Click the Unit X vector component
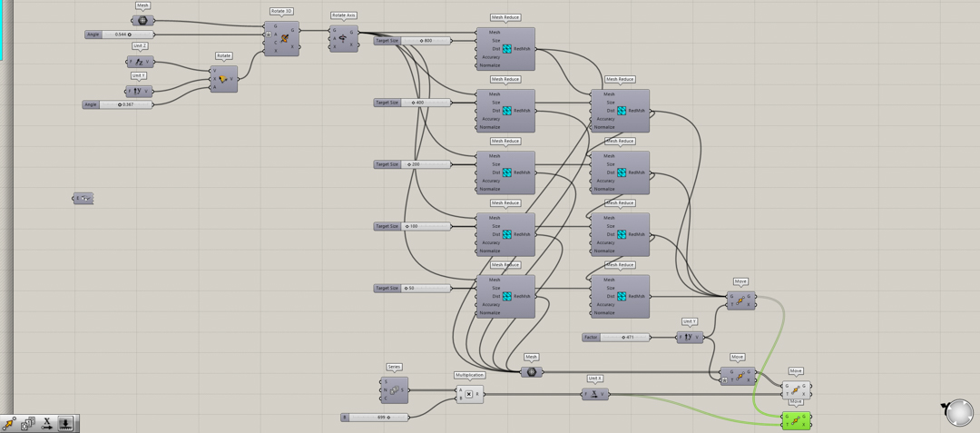980x433 pixels. tap(594, 394)
